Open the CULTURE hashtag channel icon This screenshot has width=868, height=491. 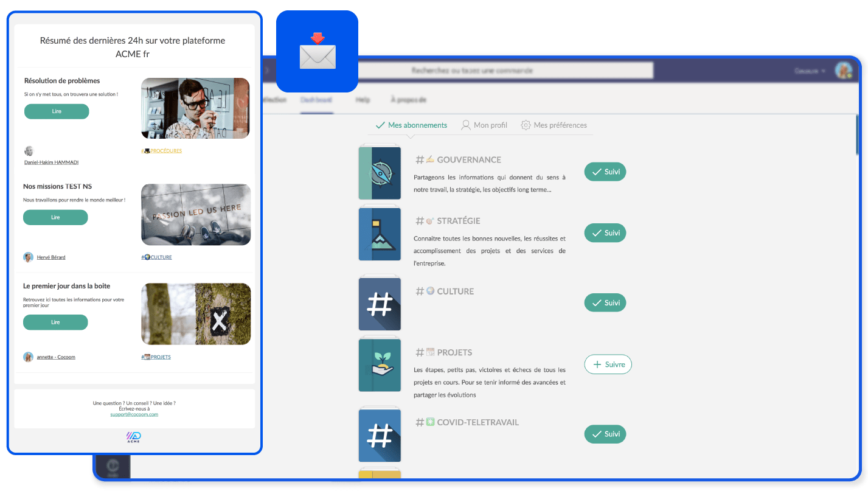tap(380, 303)
